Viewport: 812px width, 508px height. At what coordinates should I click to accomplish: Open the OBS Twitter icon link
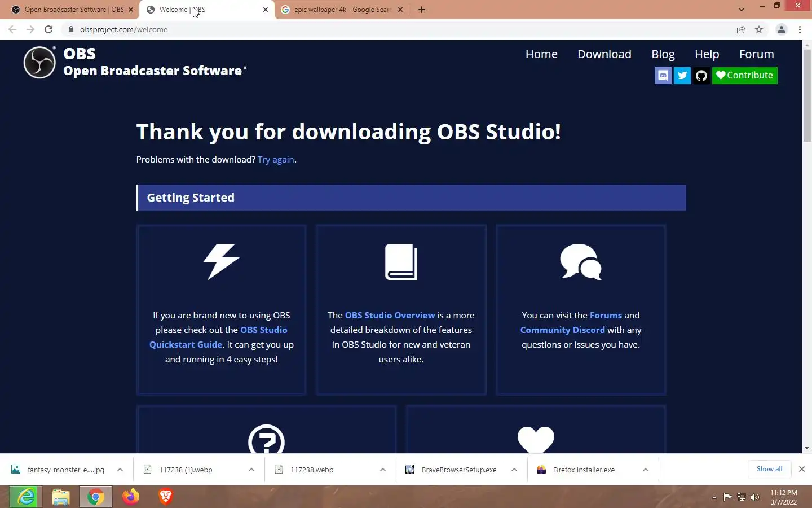(682, 76)
